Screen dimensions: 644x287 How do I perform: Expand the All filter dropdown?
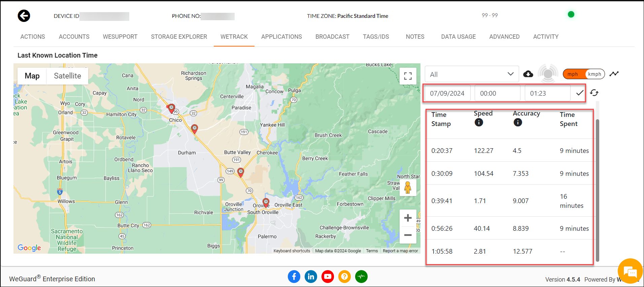click(x=472, y=74)
